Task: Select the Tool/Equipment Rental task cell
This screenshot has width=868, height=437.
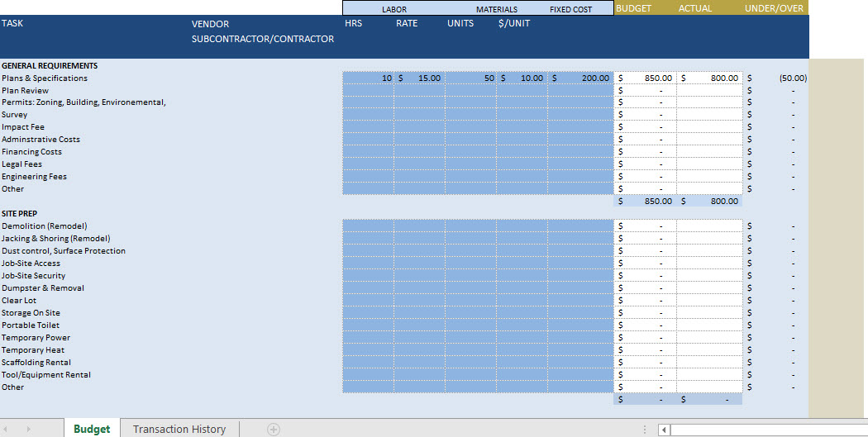Action: coord(46,374)
